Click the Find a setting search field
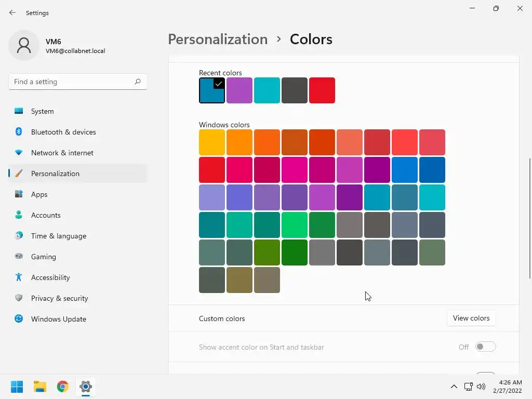 (x=72, y=82)
